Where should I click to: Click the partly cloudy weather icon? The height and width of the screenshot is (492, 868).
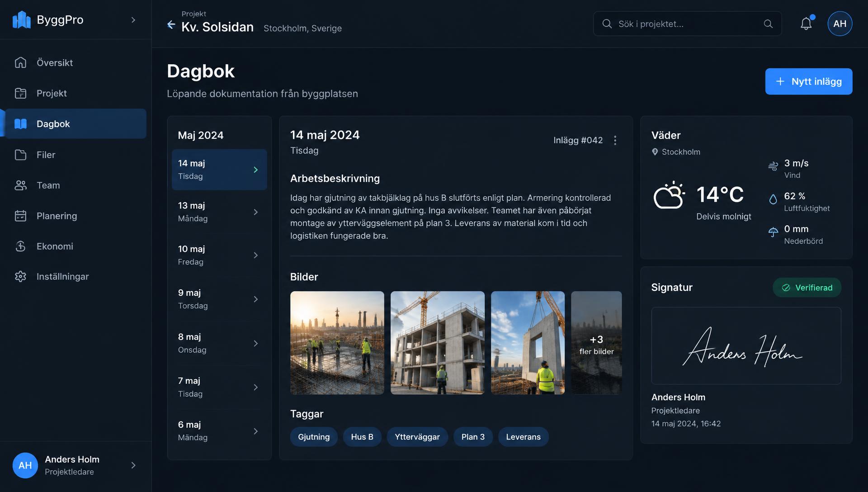point(669,195)
